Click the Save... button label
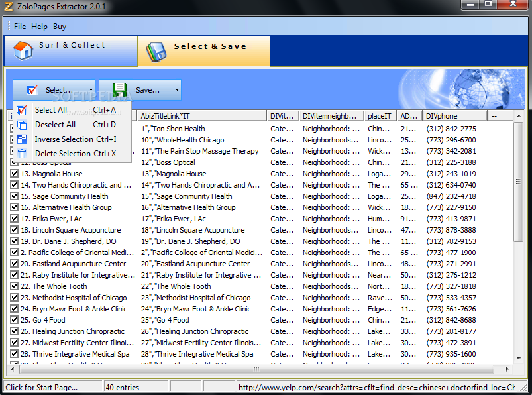Screen dimensions: 532x395 point(148,90)
